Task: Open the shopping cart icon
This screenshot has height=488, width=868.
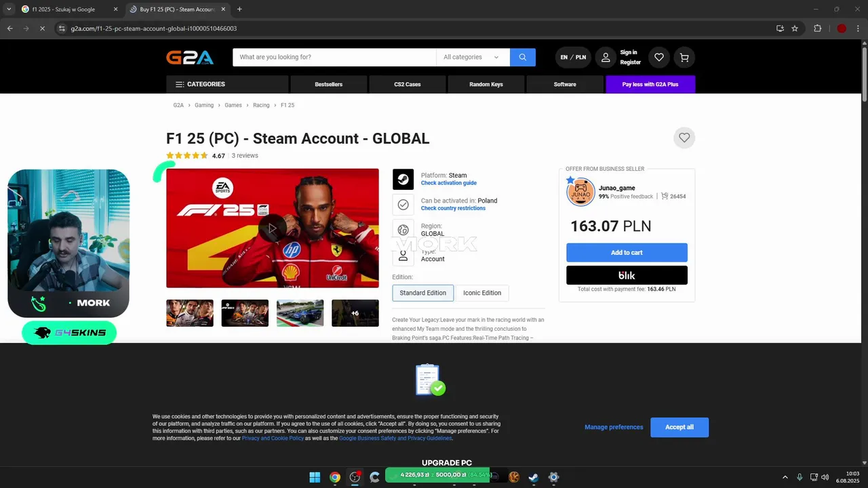Action: [x=684, y=58]
